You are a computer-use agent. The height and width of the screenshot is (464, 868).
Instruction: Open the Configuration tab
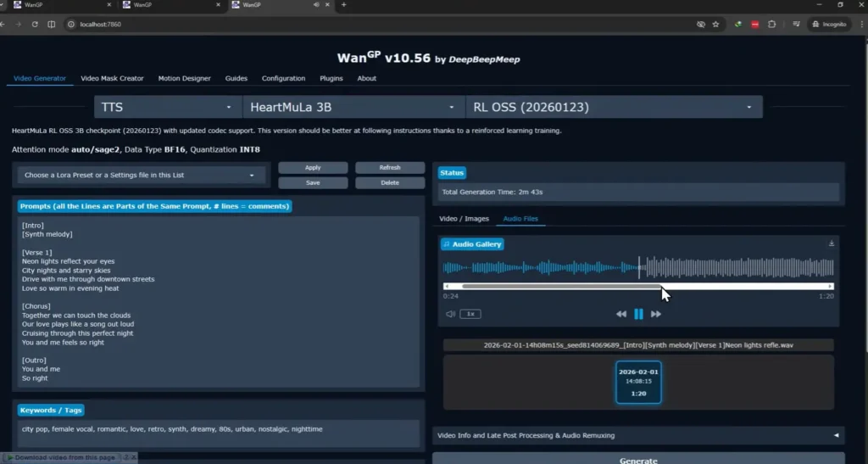point(283,79)
